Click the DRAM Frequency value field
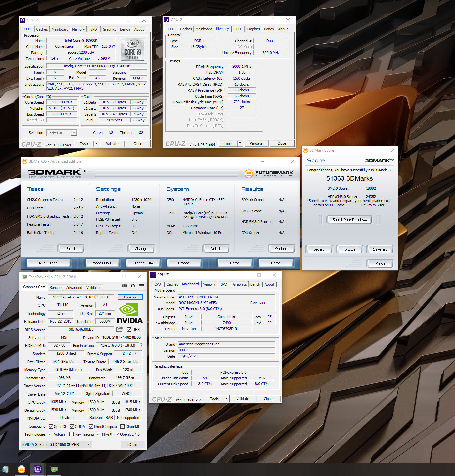The width and height of the screenshot is (455, 476). pyautogui.click(x=242, y=66)
